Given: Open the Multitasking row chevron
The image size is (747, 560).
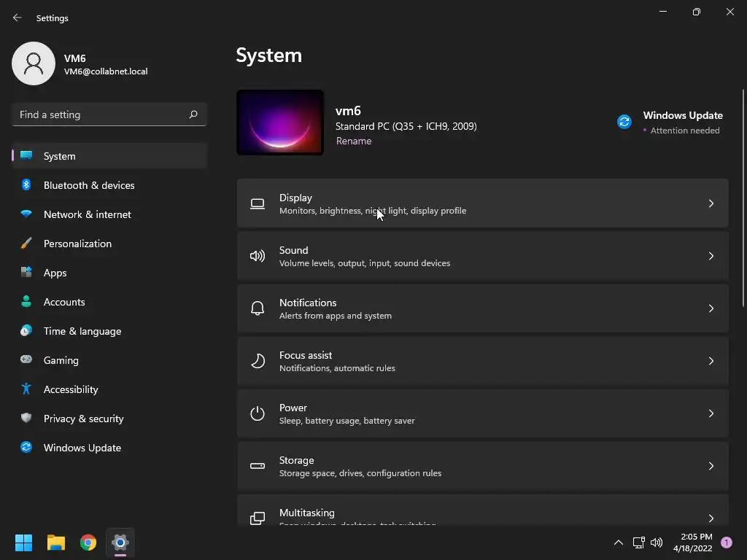Looking at the screenshot, I should pos(711,518).
